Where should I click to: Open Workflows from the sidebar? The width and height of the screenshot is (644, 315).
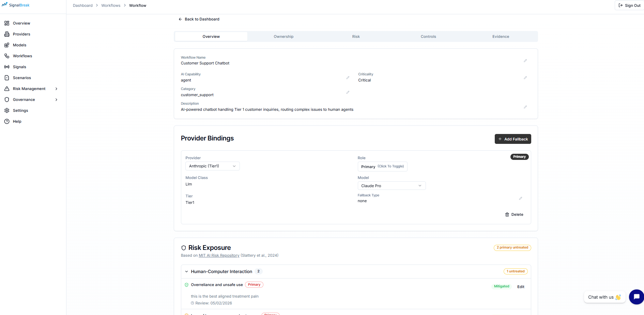coord(22,56)
